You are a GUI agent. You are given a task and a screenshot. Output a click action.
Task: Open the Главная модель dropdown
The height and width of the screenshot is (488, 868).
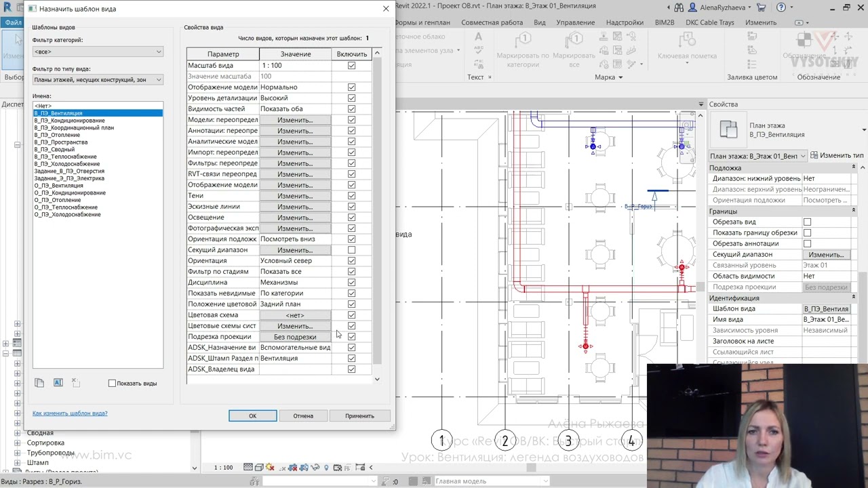pos(491,481)
